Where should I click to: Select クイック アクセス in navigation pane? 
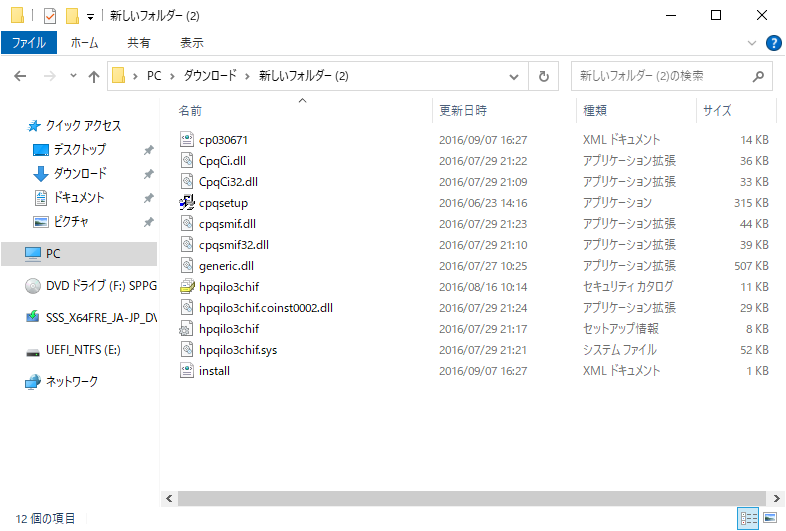coord(83,125)
